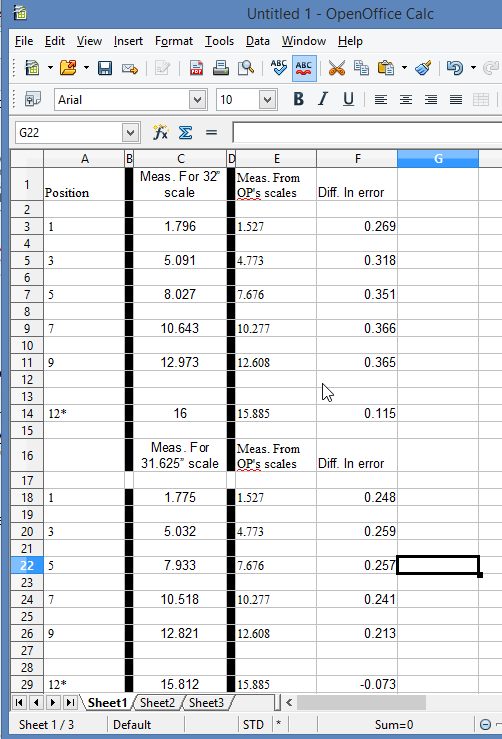Open the Name Box cell reference dropdown
The height and width of the screenshot is (739, 502).
coord(130,133)
